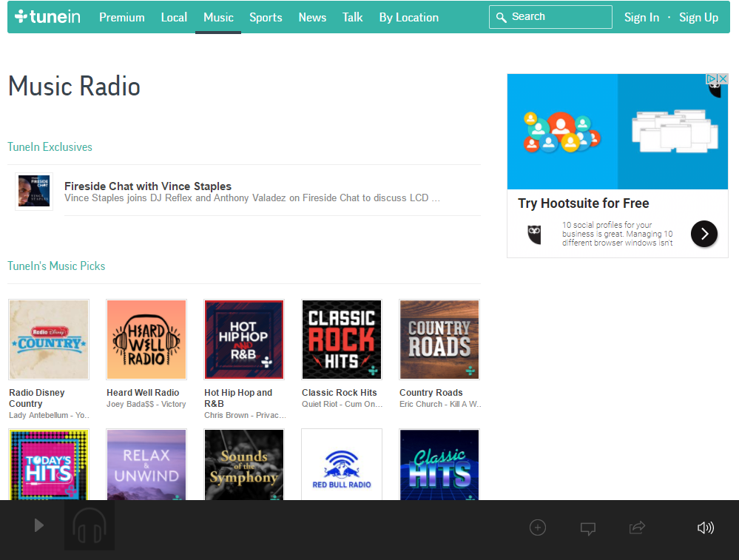Screen dimensions: 739x560
Task: Click the AdChoices triangle icon
Action: (712, 78)
